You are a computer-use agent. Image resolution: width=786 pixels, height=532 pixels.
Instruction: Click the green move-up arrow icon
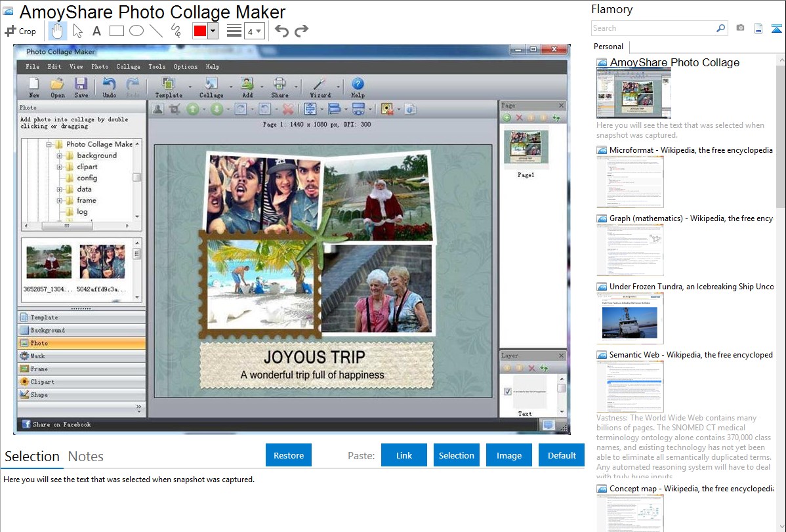[x=193, y=109]
